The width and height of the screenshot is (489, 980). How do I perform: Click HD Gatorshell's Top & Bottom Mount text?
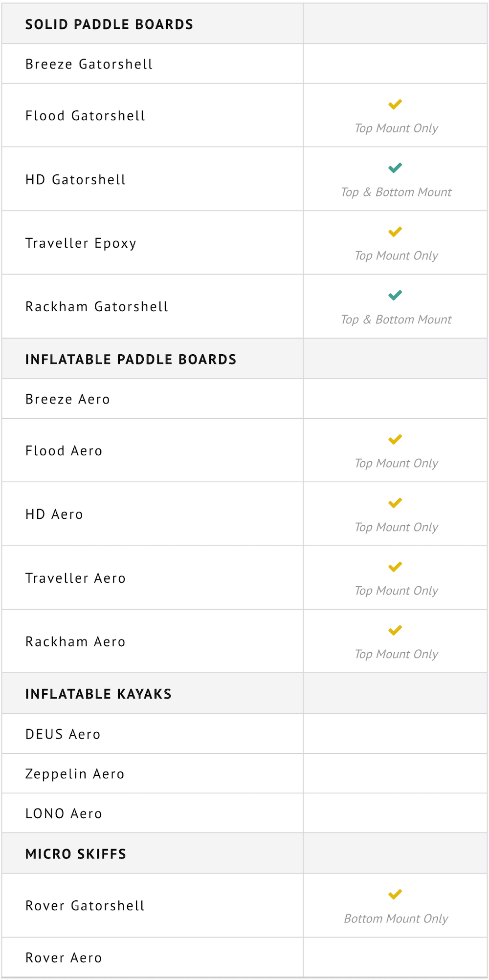click(396, 192)
